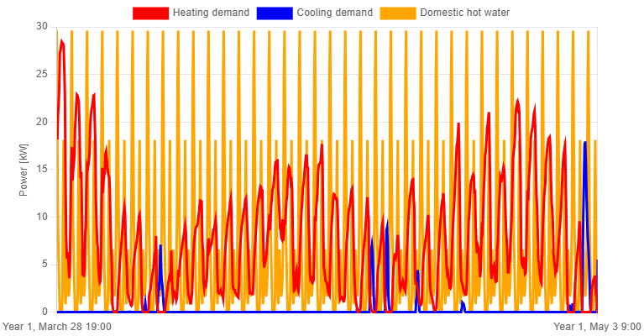
Task: Click the y-axis tick label 15
Action: point(48,170)
